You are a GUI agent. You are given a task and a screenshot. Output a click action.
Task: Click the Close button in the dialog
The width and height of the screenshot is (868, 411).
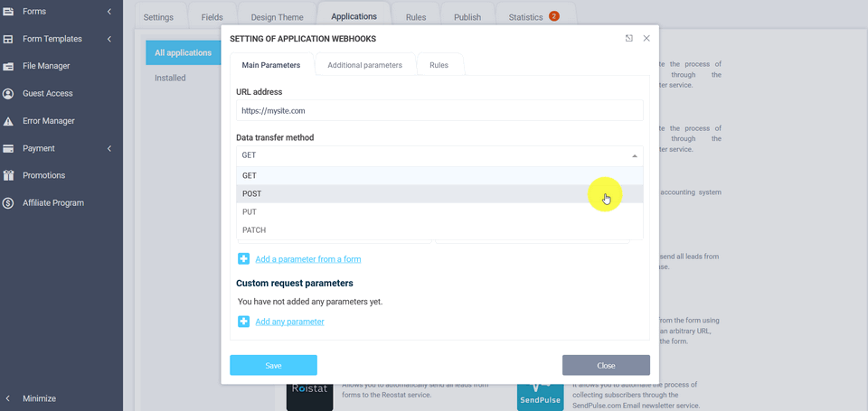[606, 366]
